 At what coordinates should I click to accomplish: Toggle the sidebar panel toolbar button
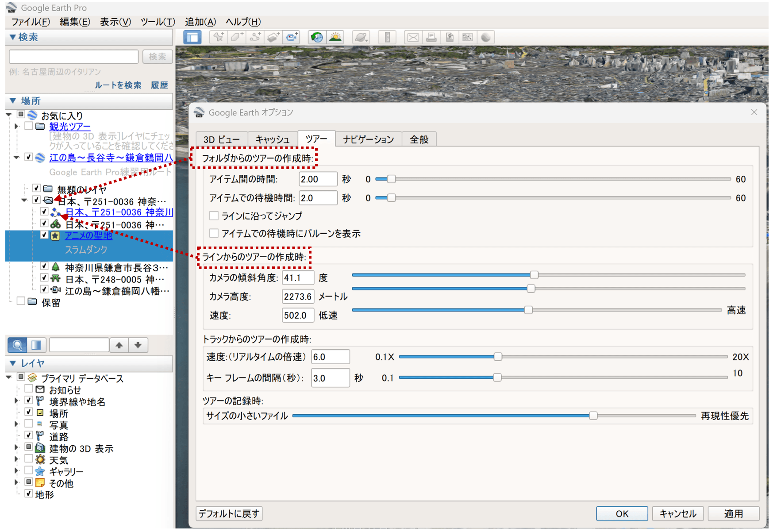click(x=192, y=38)
